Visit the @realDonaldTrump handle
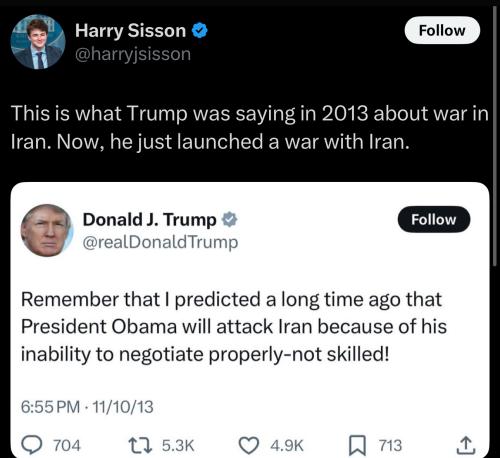Image resolution: width=500 pixels, height=458 pixels. [160, 242]
